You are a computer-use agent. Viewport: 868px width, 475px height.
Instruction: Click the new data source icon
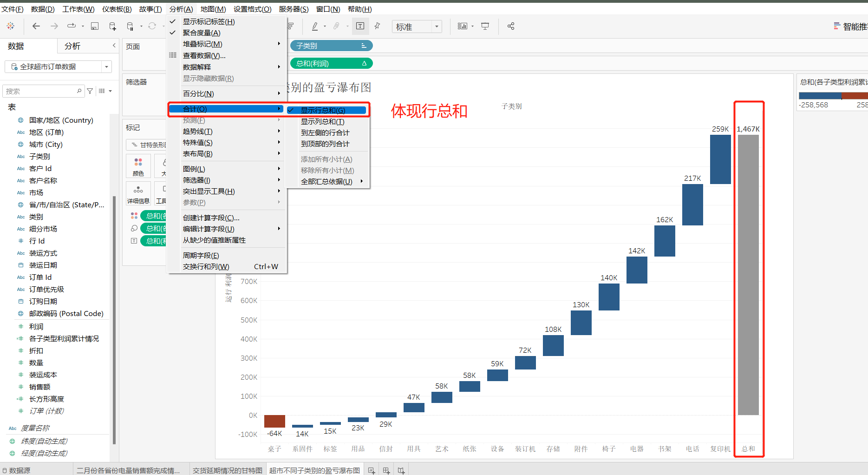click(x=112, y=26)
